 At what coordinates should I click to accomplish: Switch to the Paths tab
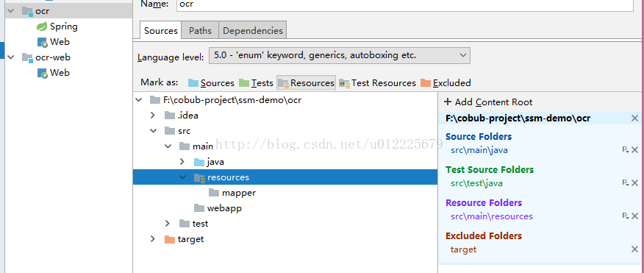tap(200, 30)
